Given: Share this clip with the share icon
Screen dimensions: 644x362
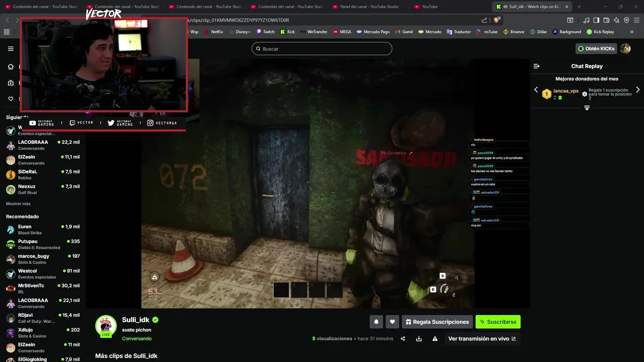Looking at the screenshot, I should coord(403,339).
